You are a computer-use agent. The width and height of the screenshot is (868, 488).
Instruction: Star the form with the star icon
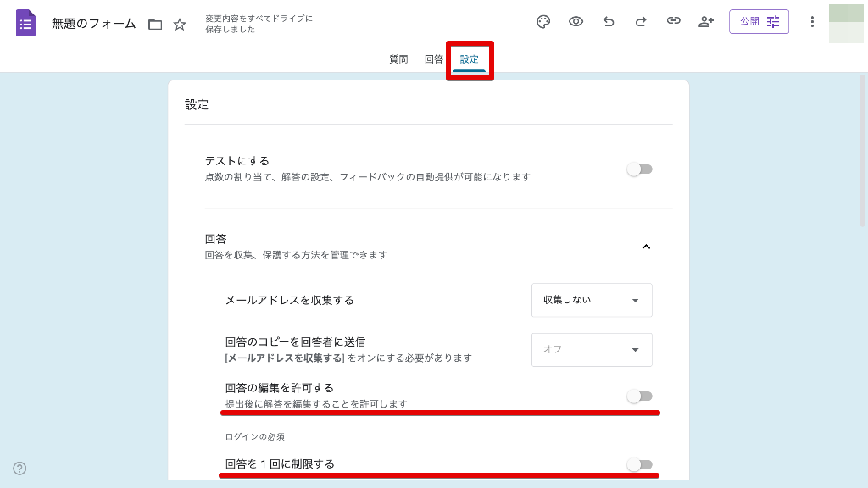(180, 25)
